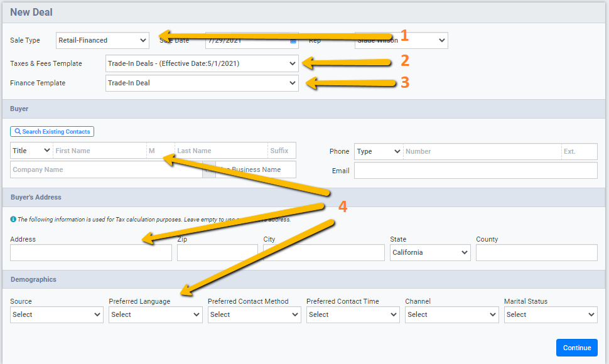Click the County input field
The image size is (609, 364).
click(536, 252)
